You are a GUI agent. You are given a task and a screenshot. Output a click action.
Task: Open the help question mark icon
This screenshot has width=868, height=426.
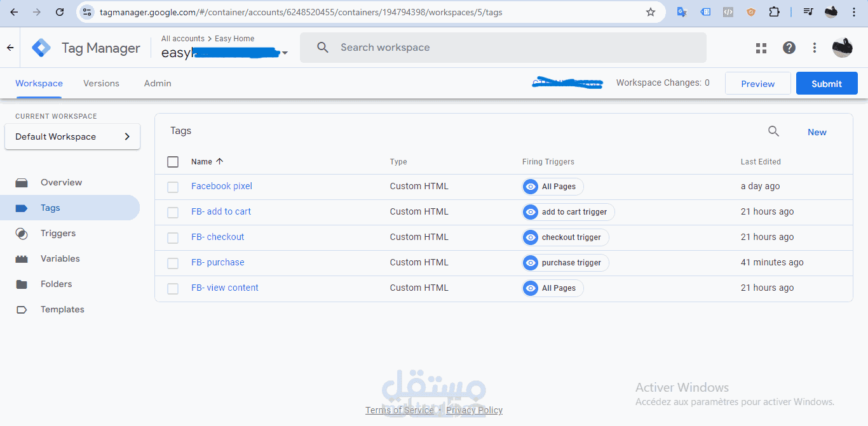(789, 48)
